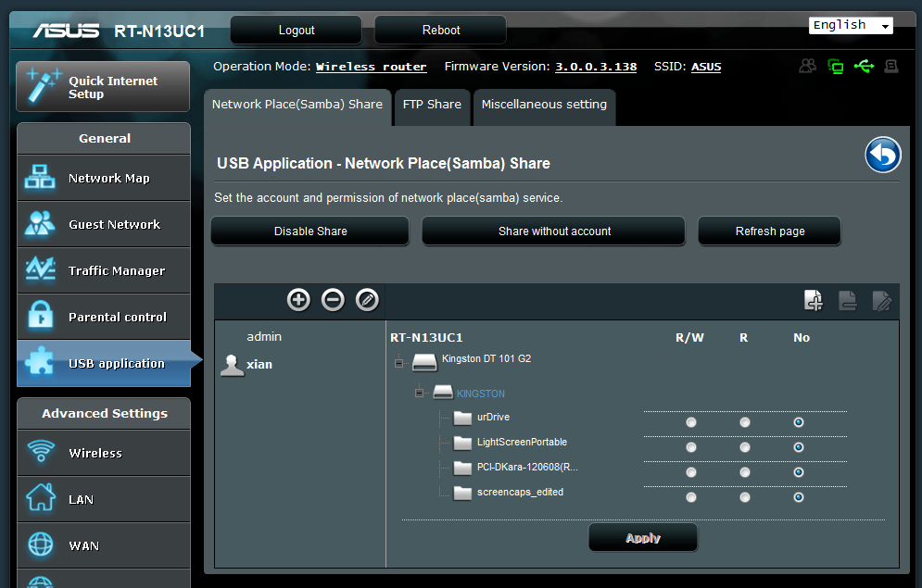Viewport: 922px width, 588px height.
Task: Click the Advanced Settings section header
Action: click(104, 414)
